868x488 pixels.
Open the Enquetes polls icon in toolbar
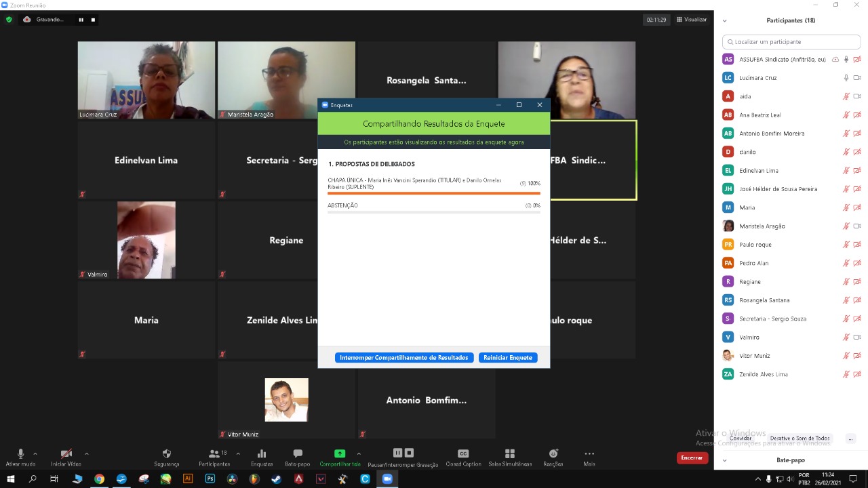tap(262, 454)
